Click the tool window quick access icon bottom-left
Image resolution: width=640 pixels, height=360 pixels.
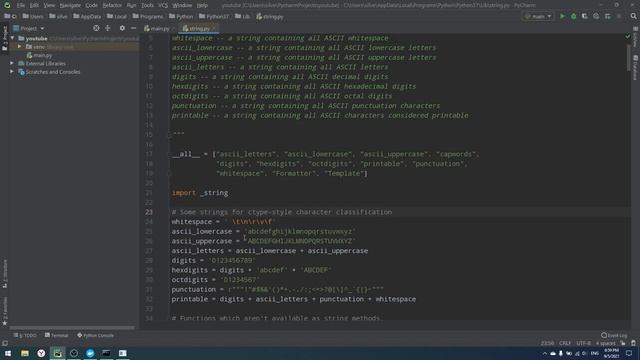[x=5, y=343]
